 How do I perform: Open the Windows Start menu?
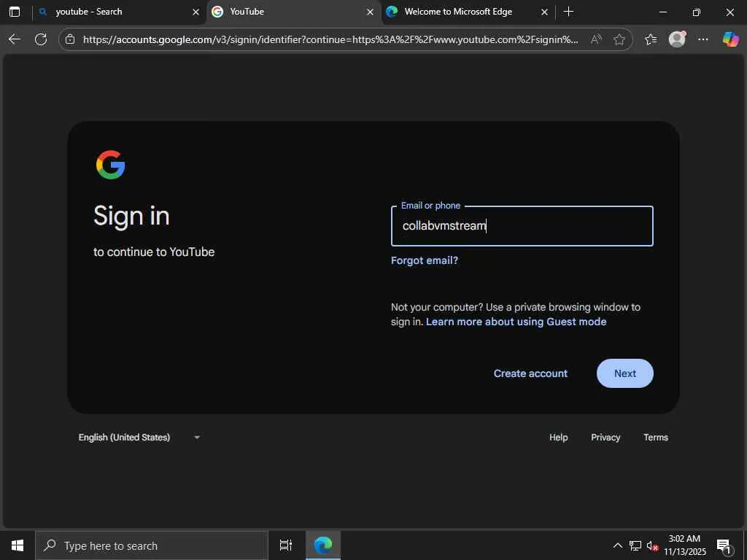point(18,545)
